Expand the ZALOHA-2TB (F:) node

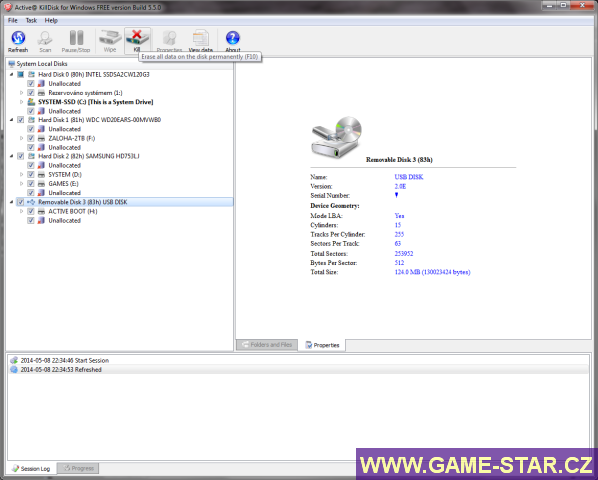pyautogui.click(x=21, y=138)
